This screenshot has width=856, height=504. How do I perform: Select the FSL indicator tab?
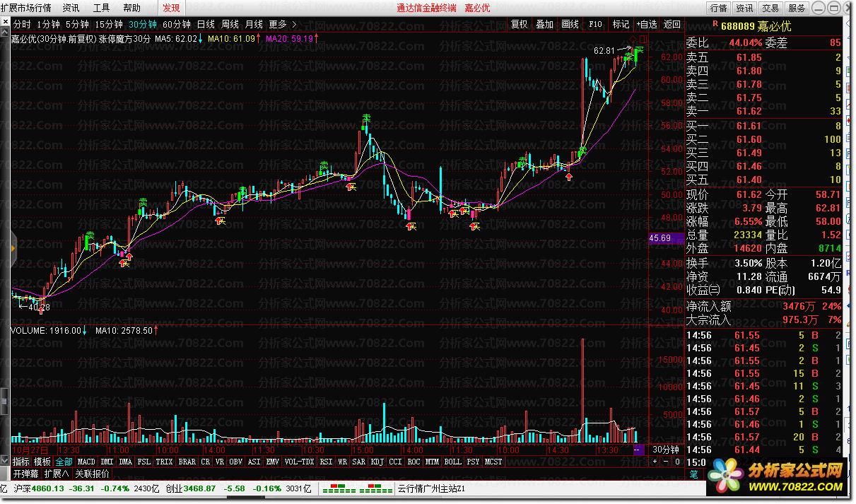click(x=144, y=462)
